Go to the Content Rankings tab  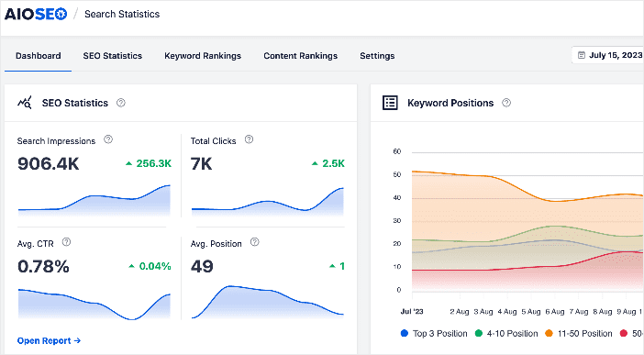301,56
